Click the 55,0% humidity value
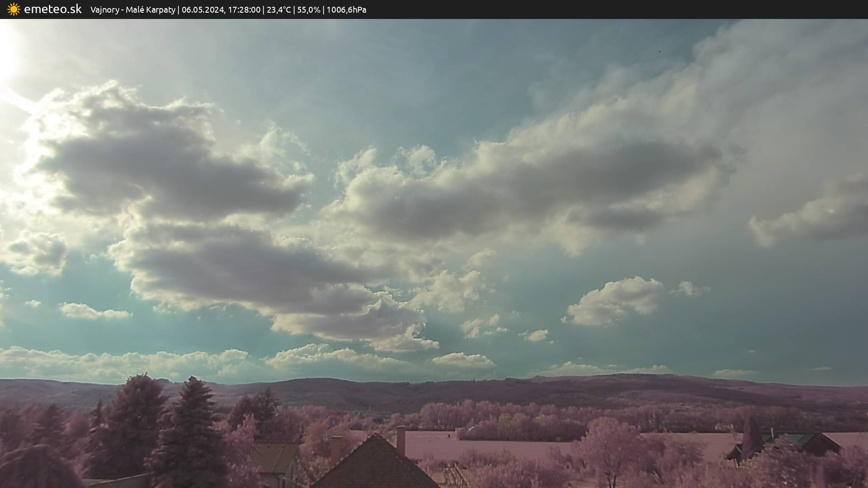 (308, 10)
